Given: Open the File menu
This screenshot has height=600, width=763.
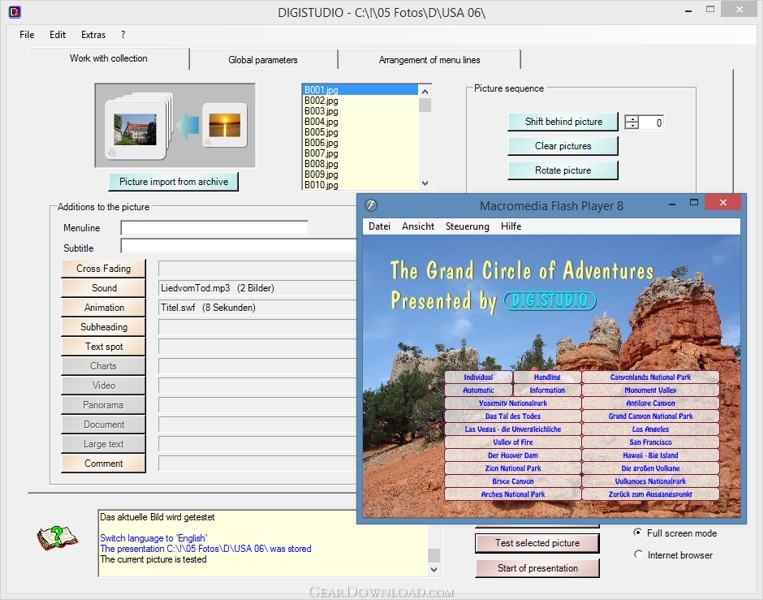Looking at the screenshot, I should 27,35.
